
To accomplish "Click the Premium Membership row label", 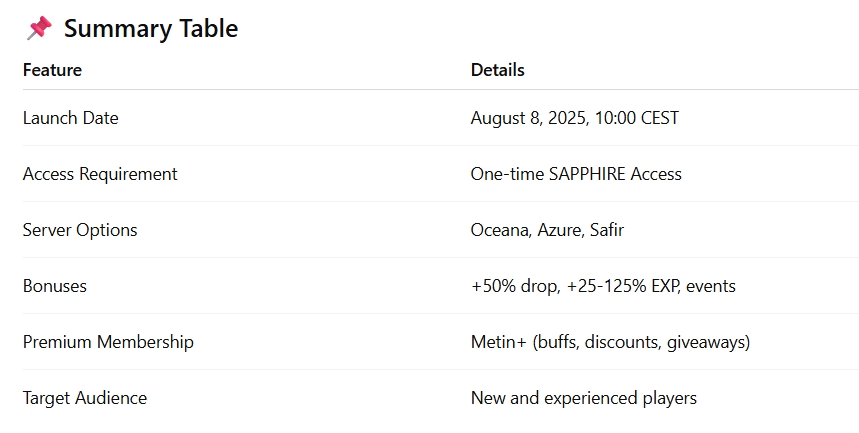I will click(108, 342).
